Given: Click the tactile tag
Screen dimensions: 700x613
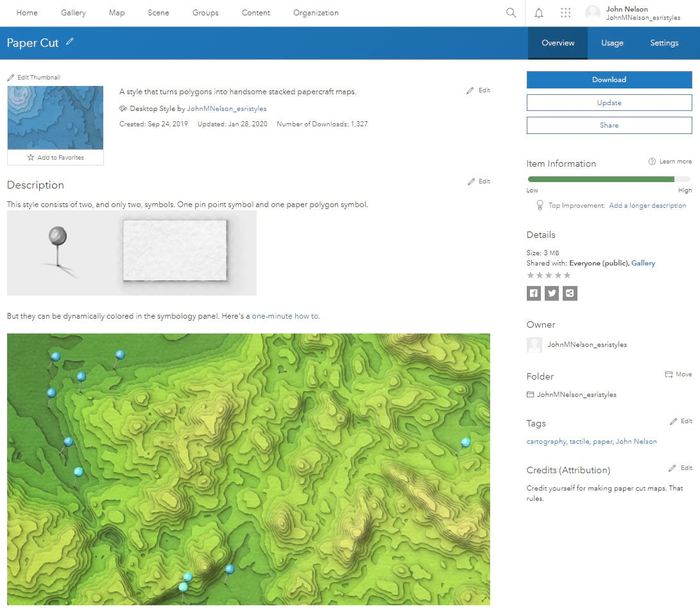Looking at the screenshot, I should click(579, 441).
